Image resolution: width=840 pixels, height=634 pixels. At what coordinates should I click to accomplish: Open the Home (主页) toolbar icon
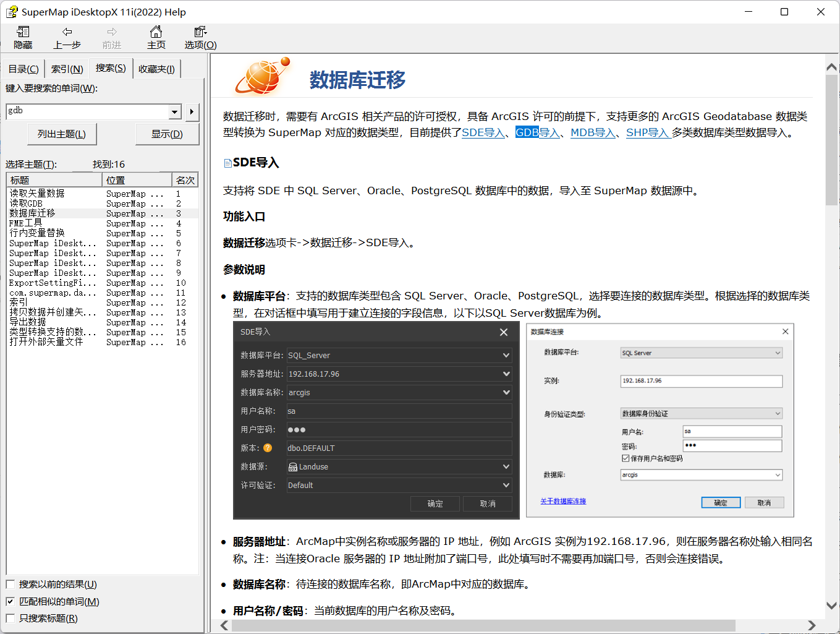pyautogui.click(x=156, y=38)
